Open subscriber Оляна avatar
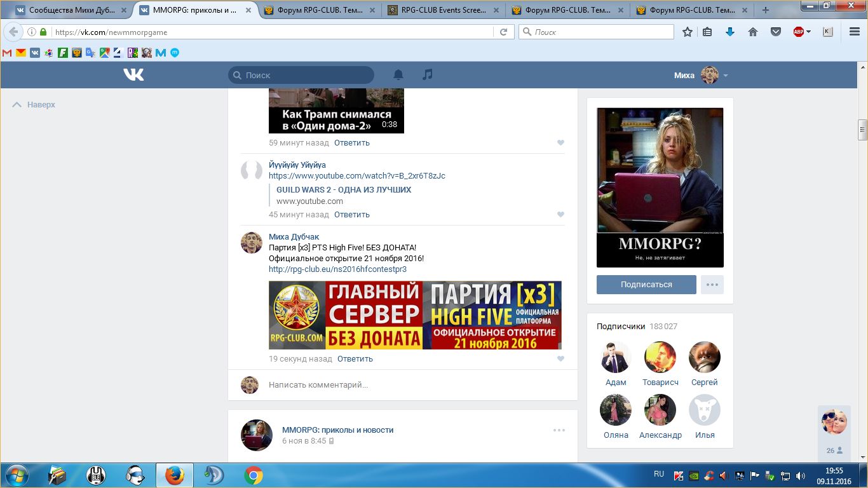The height and width of the screenshot is (488, 868). [616, 410]
